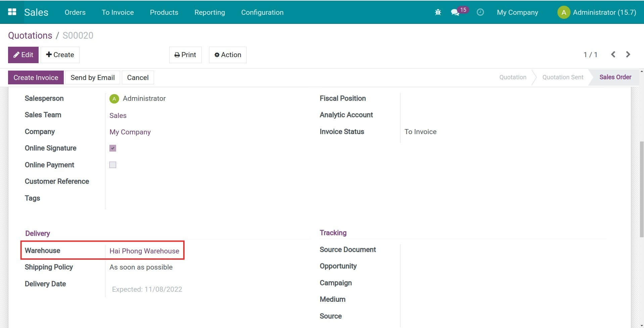Image resolution: width=644 pixels, height=328 pixels.
Task: Open the Configuration menu
Action: point(262,12)
